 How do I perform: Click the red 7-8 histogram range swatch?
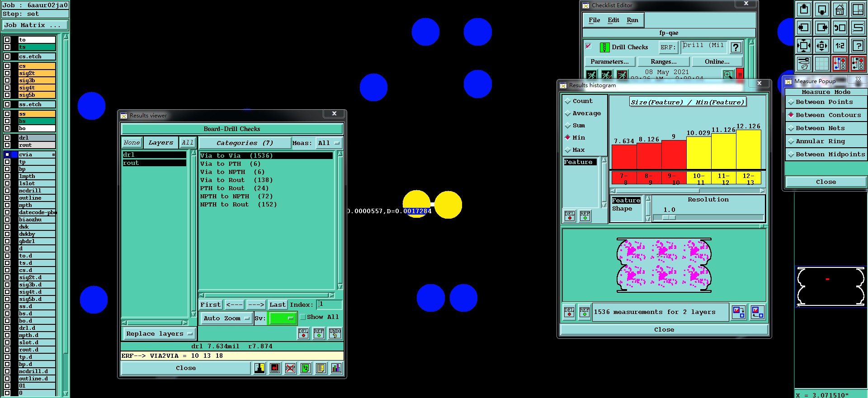click(624, 178)
